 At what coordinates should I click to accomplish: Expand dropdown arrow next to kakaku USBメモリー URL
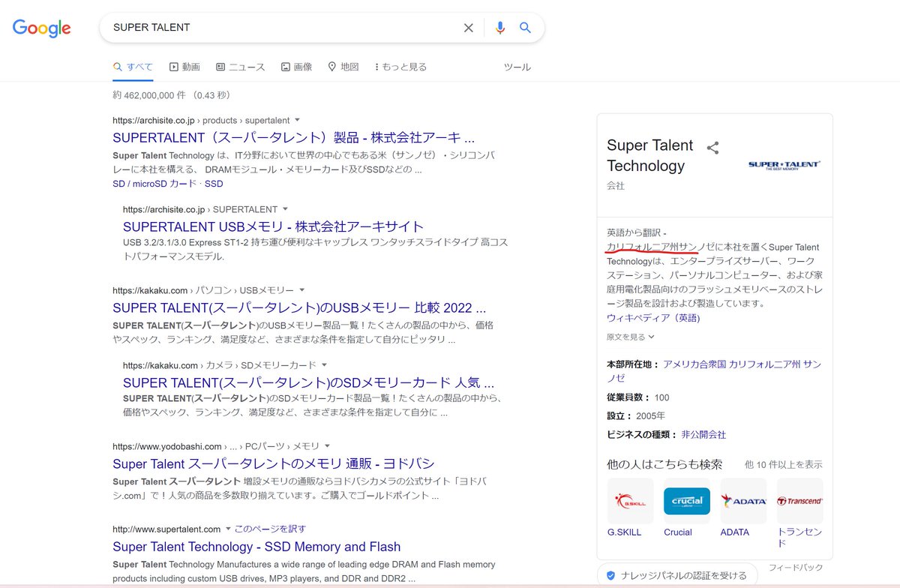[x=302, y=290]
